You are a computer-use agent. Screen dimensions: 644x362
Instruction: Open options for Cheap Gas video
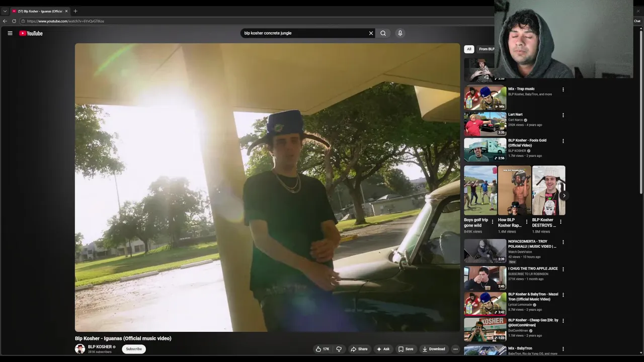563,320
